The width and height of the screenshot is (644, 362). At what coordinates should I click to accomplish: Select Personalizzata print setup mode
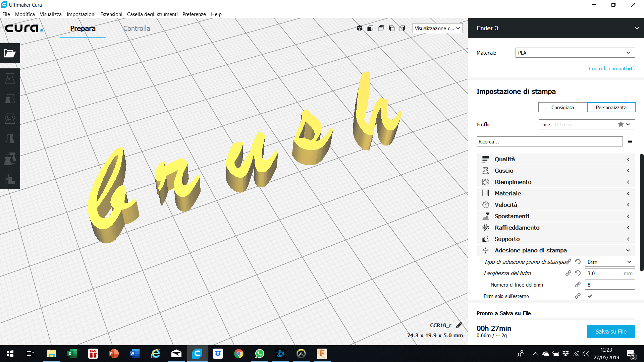(x=611, y=107)
